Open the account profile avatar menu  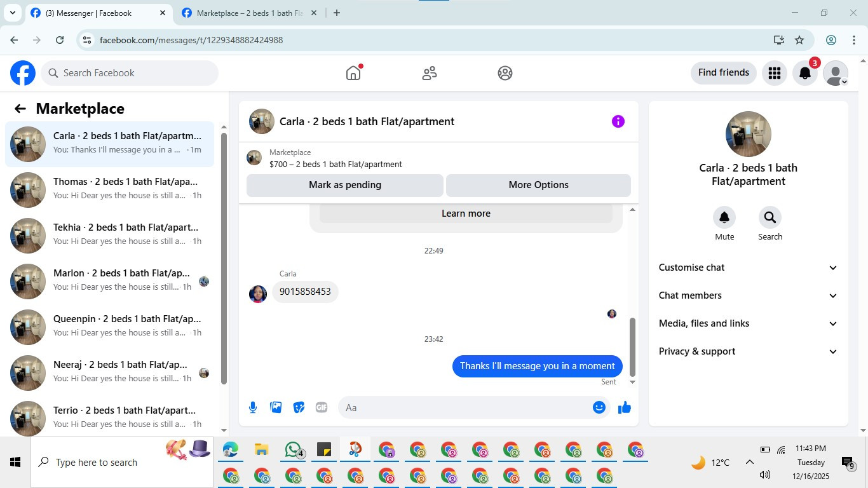coord(836,73)
